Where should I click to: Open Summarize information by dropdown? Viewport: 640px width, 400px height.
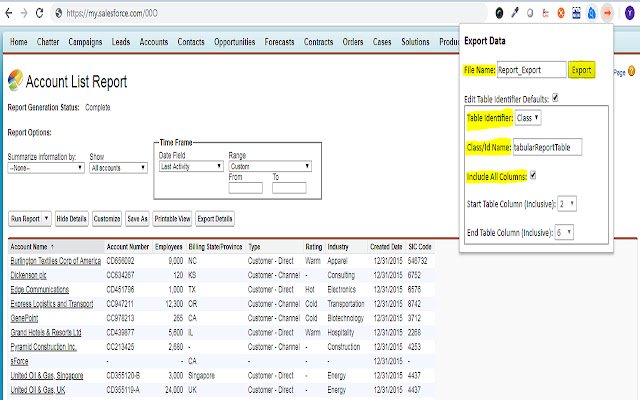[46, 168]
